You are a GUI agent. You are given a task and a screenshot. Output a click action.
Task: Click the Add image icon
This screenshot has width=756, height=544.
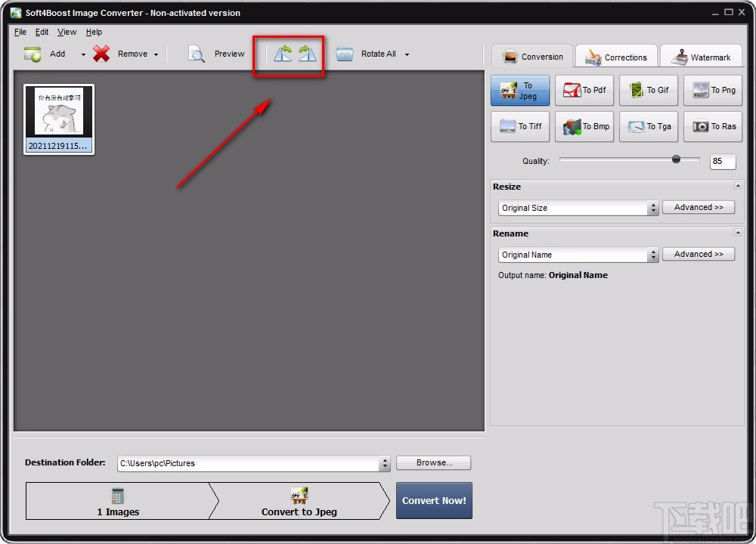[x=33, y=54]
